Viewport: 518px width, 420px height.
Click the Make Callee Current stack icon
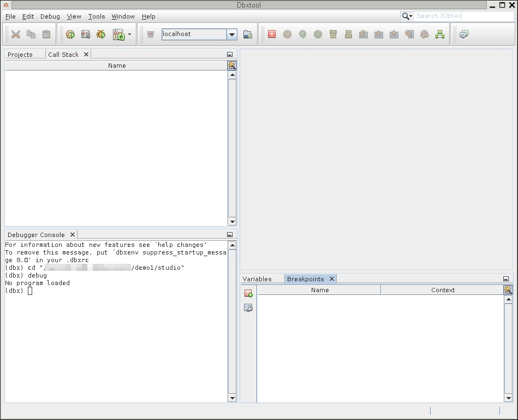(333, 34)
